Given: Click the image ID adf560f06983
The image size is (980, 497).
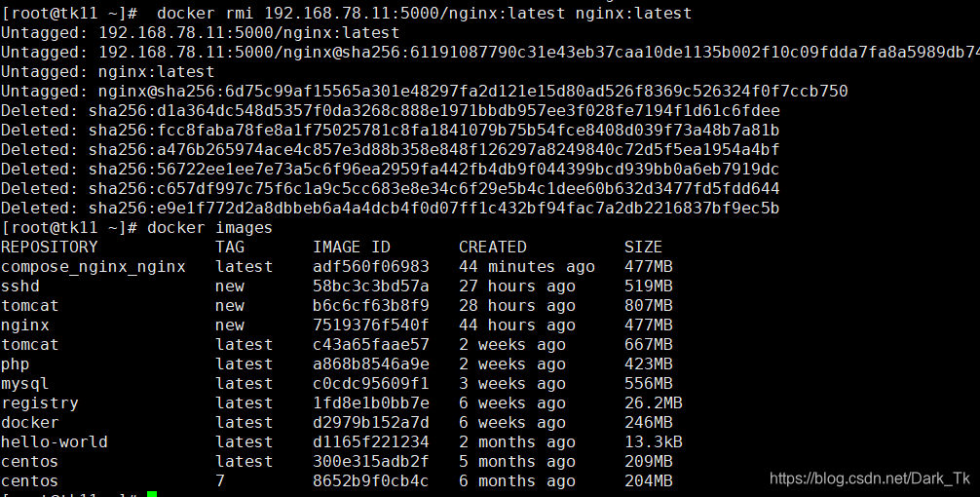Looking at the screenshot, I should pos(370,267).
